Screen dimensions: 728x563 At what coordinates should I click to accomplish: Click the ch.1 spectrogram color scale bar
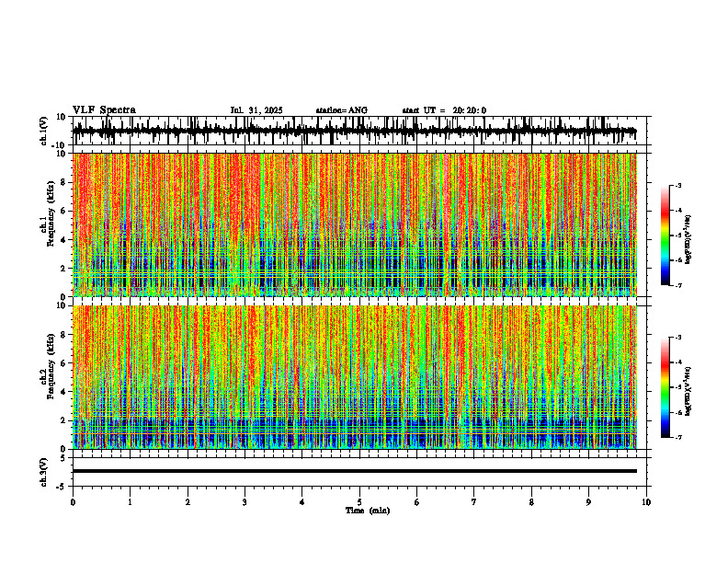[665, 236]
